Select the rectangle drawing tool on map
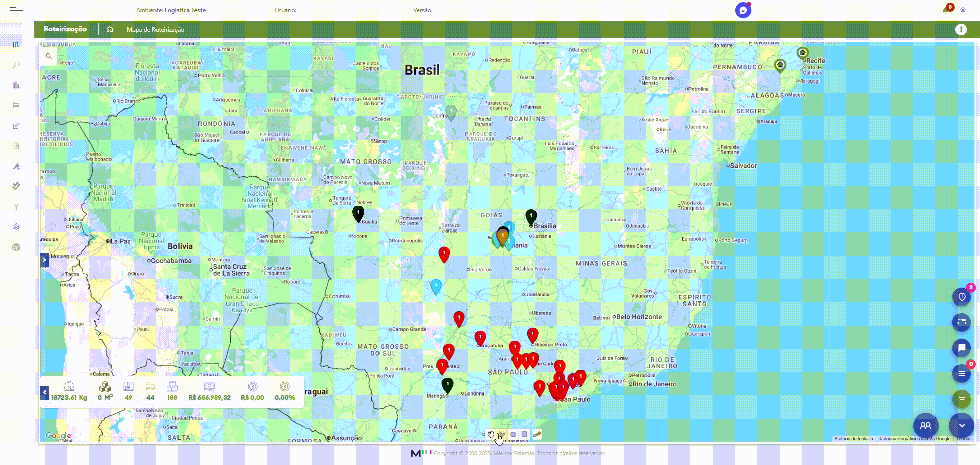Image resolution: width=980 pixels, height=465 pixels. [524, 435]
